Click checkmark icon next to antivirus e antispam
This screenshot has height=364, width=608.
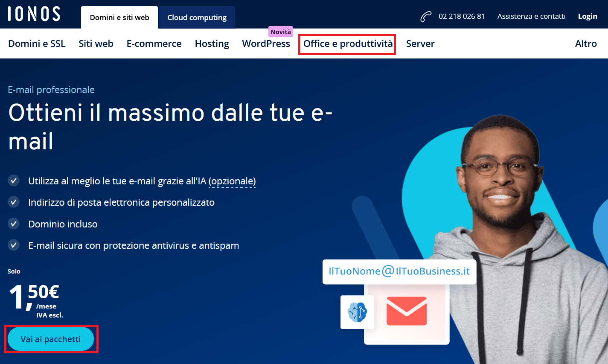14,245
